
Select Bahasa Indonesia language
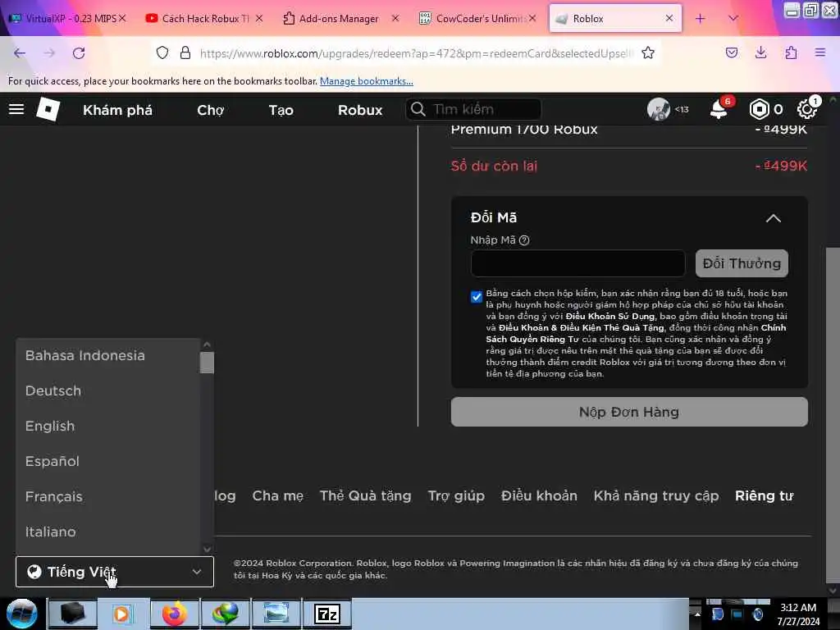click(85, 356)
